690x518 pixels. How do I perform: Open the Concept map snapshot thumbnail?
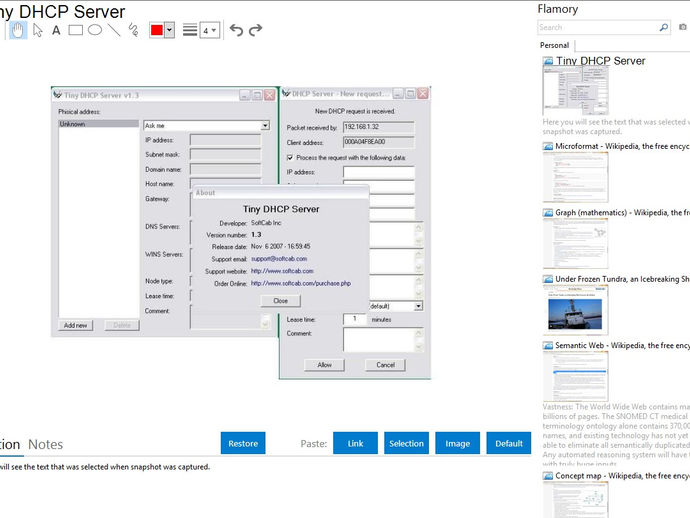point(576,500)
